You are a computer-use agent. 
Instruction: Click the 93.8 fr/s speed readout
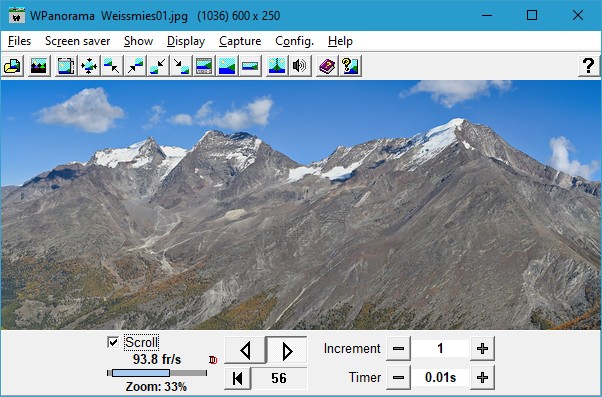[x=157, y=359]
